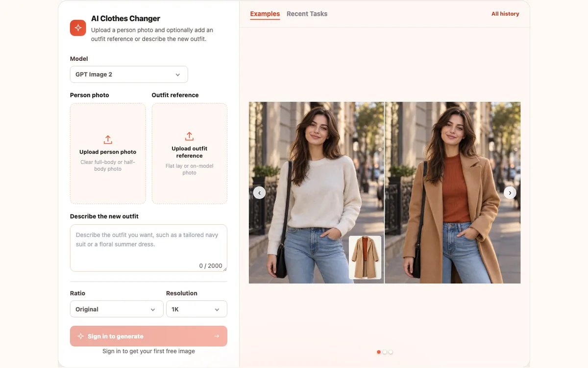588x368 pixels.
Task: Switch to the Examples tab
Action: click(x=265, y=14)
